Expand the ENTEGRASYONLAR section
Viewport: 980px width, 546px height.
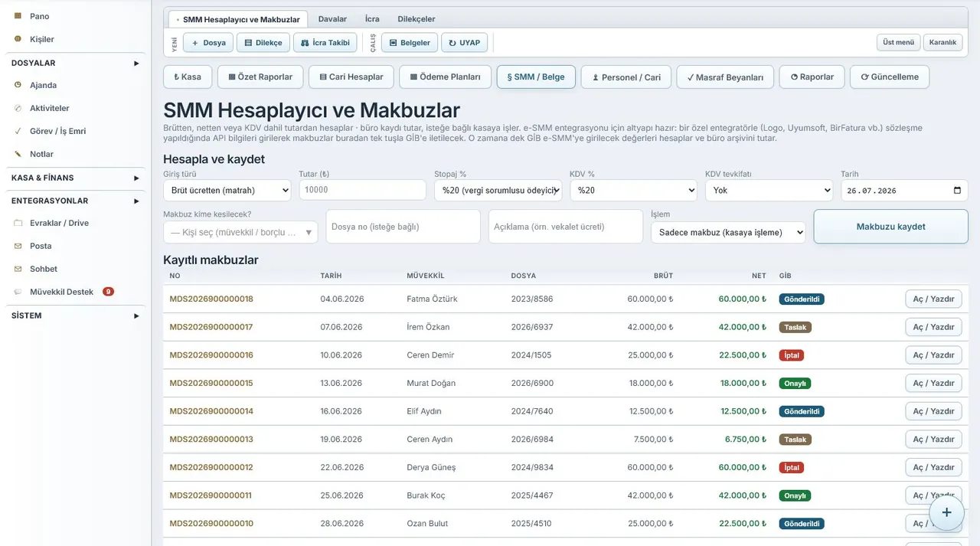(x=75, y=201)
